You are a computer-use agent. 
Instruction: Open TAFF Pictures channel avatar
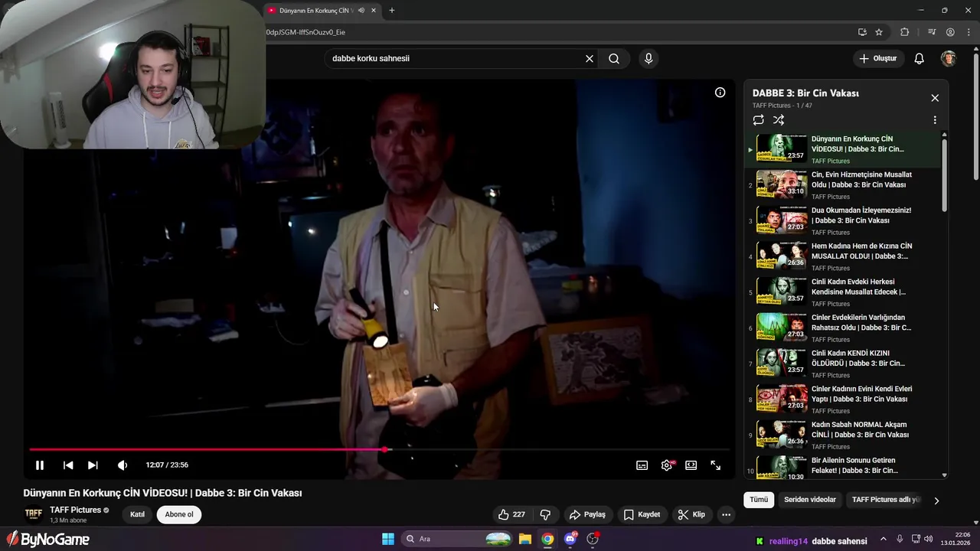point(33,514)
